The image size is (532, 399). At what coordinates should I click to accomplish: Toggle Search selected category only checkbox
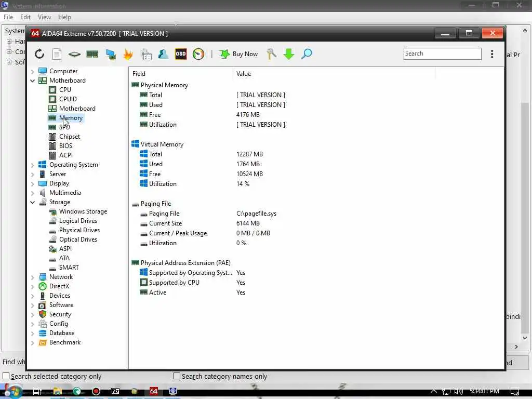(6, 376)
